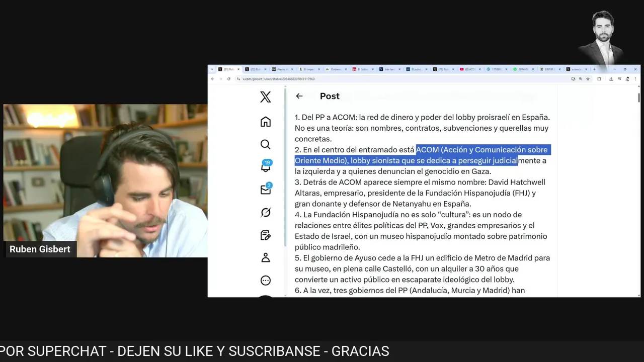The width and height of the screenshot is (644, 362).
Task: Open Notifications bell with 19 badge
Action: coord(266,166)
